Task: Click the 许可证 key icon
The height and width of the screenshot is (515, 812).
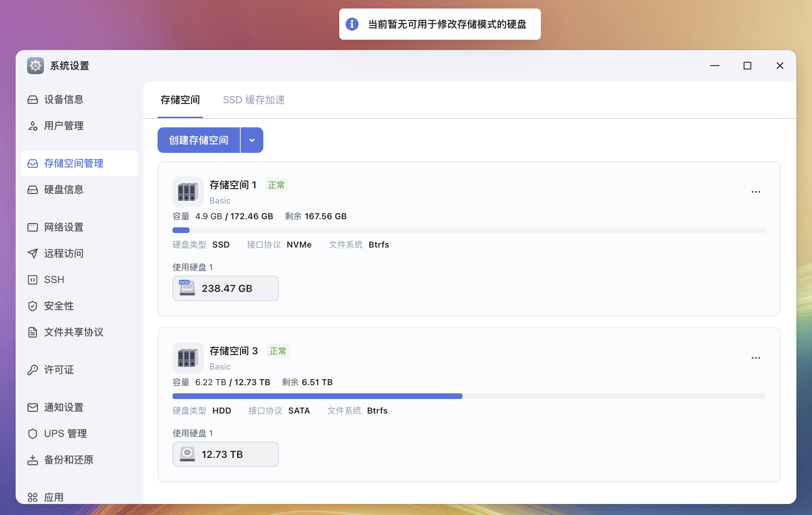Action: click(x=33, y=370)
